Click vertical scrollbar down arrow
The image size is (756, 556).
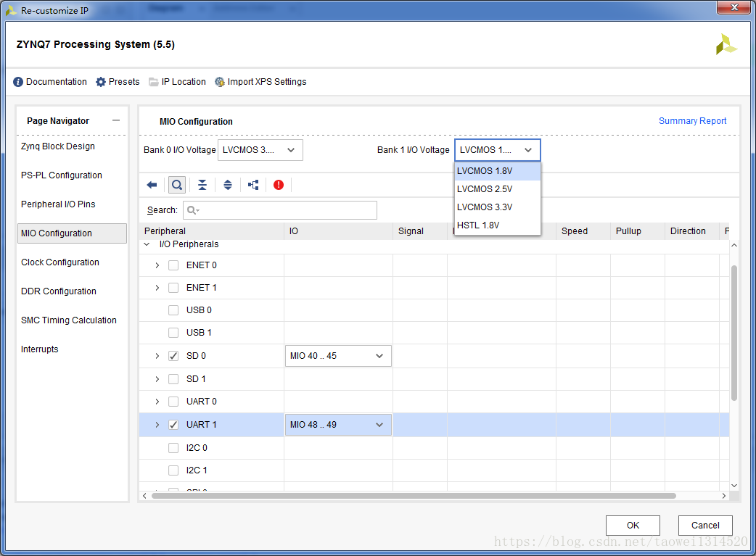pos(734,486)
